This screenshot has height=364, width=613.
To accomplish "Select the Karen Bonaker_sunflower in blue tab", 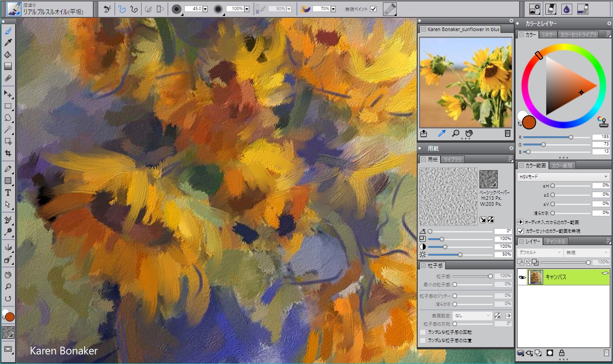I will click(460, 29).
